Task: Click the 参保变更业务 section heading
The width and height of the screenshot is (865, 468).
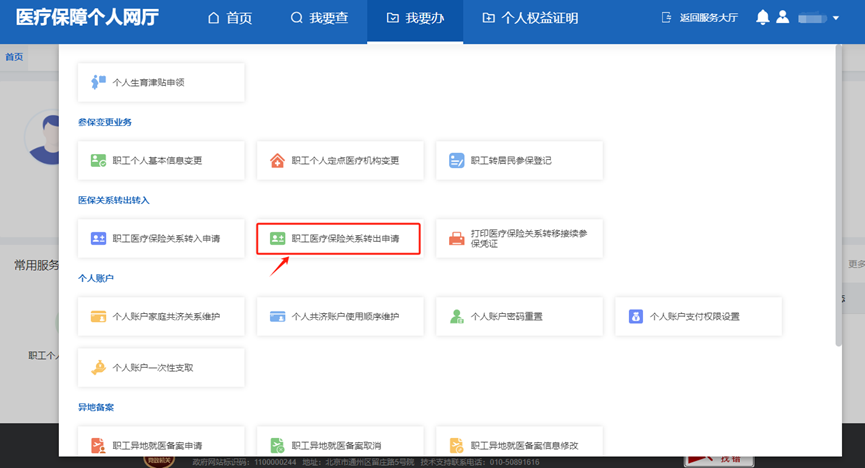Action: click(x=105, y=122)
